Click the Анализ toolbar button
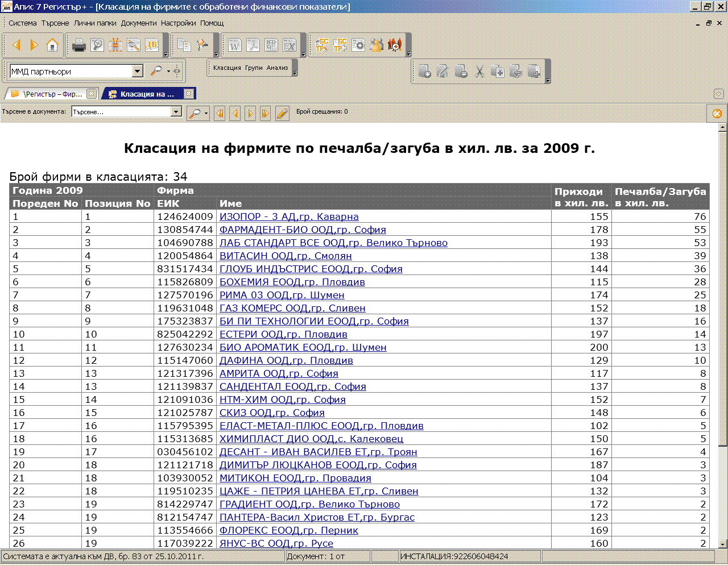 point(277,68)
